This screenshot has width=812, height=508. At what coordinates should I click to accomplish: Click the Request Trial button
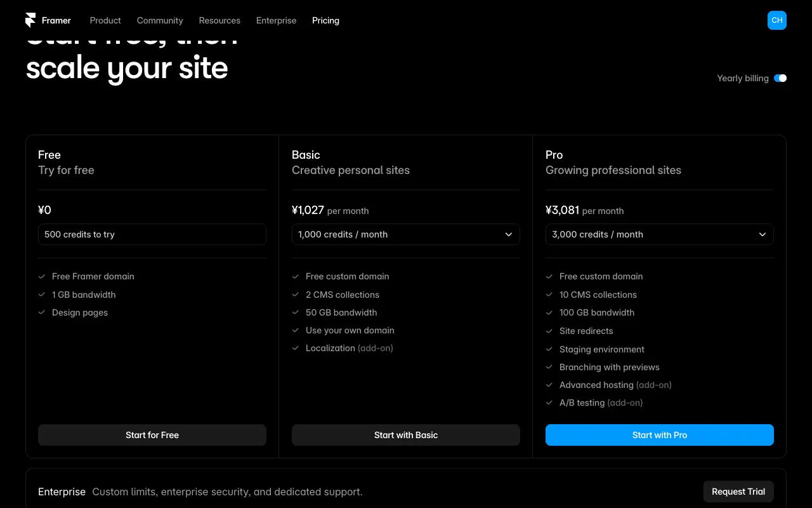(738, 491)
